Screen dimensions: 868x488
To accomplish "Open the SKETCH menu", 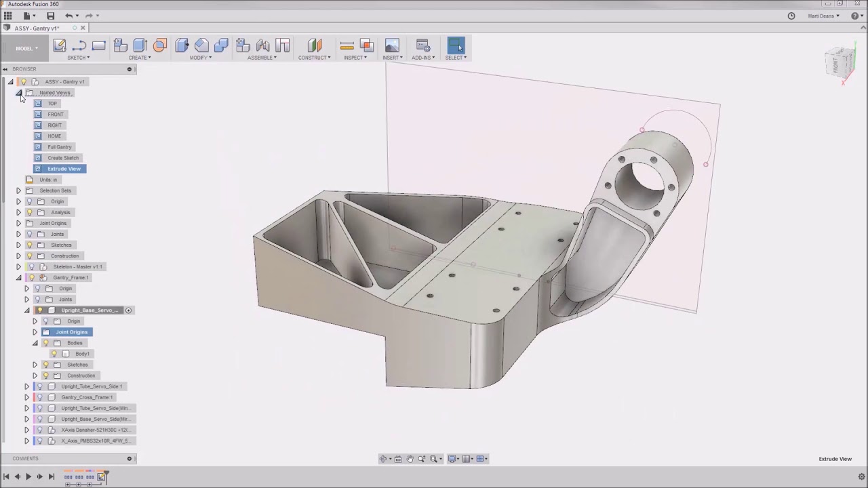I will [x=79, y=58].
